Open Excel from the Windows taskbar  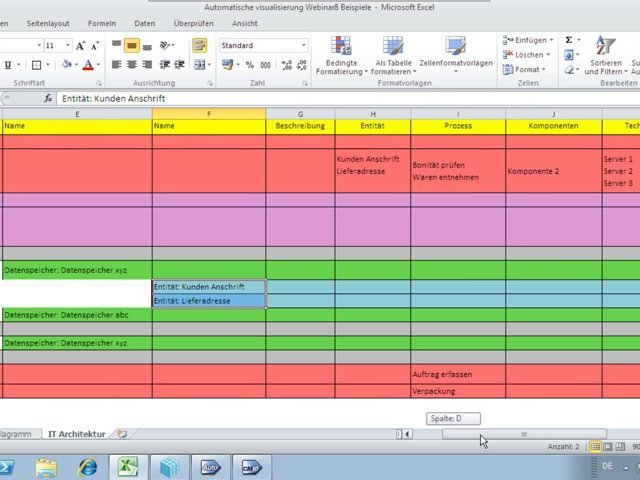click(x=128, y=467)
